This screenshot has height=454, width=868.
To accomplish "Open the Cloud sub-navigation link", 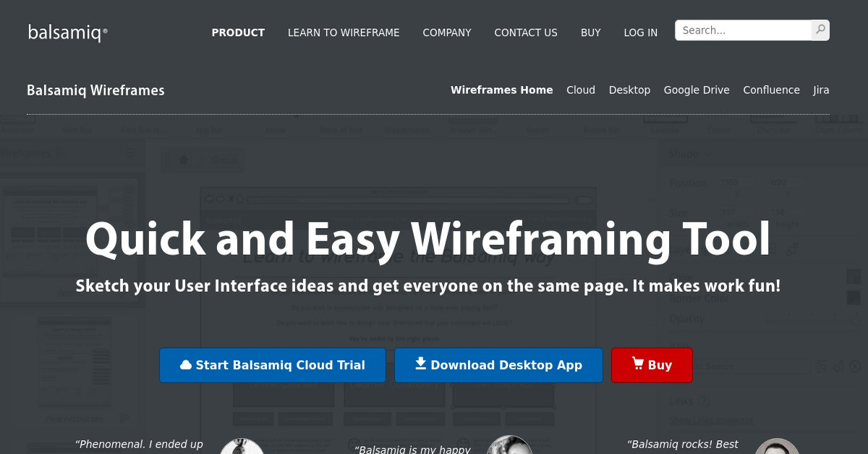I will (581, 90).
